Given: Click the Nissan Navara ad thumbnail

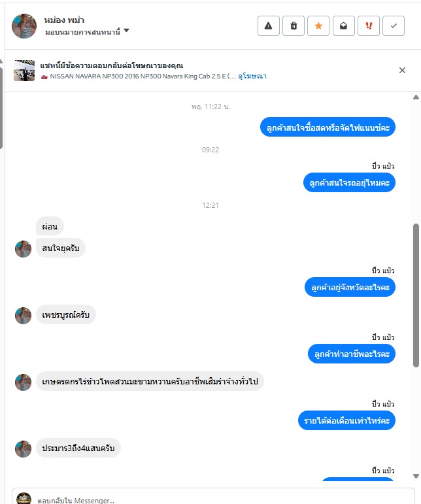Looking at the screenshot, I should click(x=24, y=71).
